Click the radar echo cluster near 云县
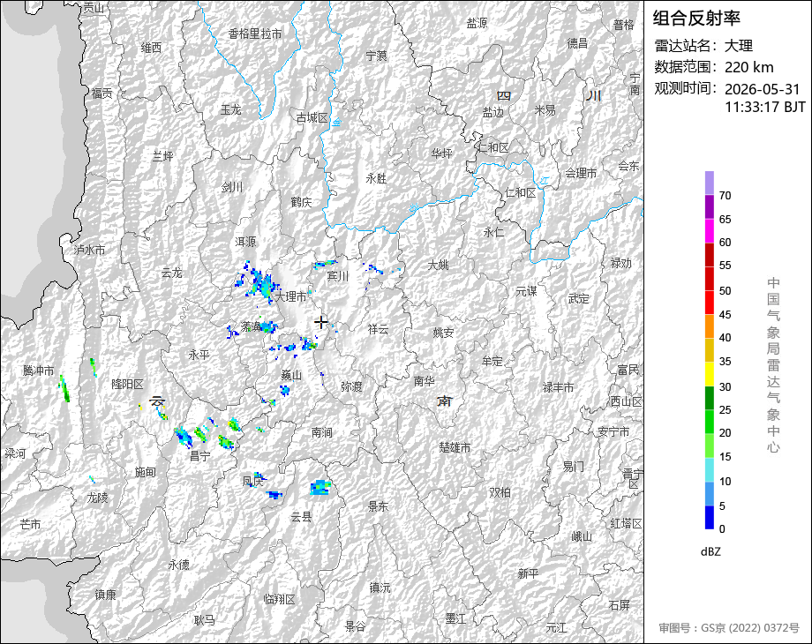The width and height of the screenshot is (812, 644). [320, 488]
